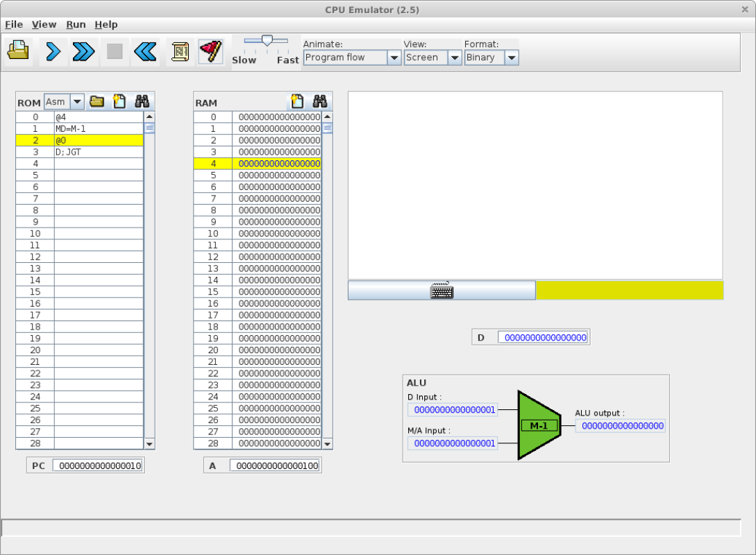Click the RAM value at address 1
This screenshot has width=756, height=555.
(277, 128)
